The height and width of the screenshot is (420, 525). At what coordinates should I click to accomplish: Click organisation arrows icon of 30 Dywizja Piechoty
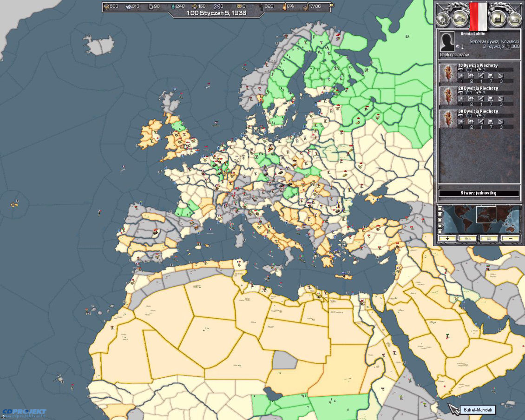[479, 116]
